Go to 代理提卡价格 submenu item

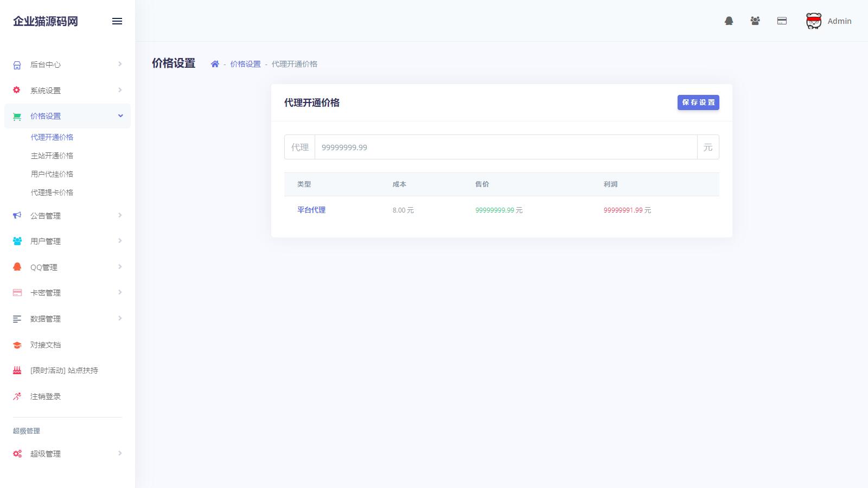52,192
